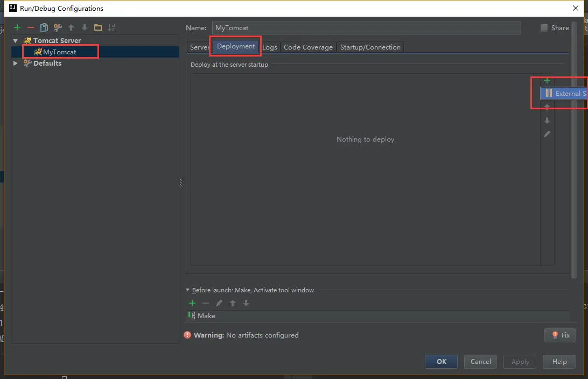
Task: Collapse the Tomcat Server tree node
Action: 16,40
